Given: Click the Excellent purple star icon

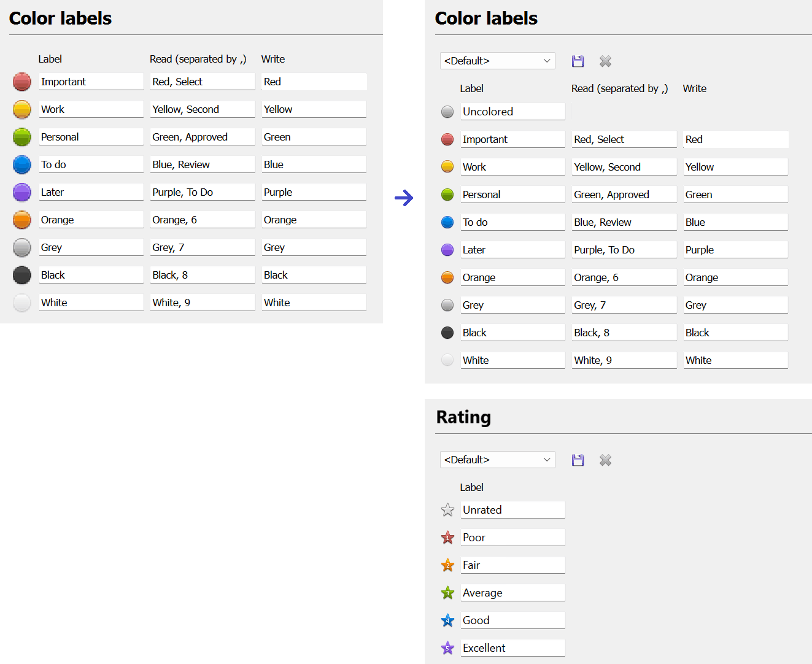Looking at the screenshot, I should (447, 647).
